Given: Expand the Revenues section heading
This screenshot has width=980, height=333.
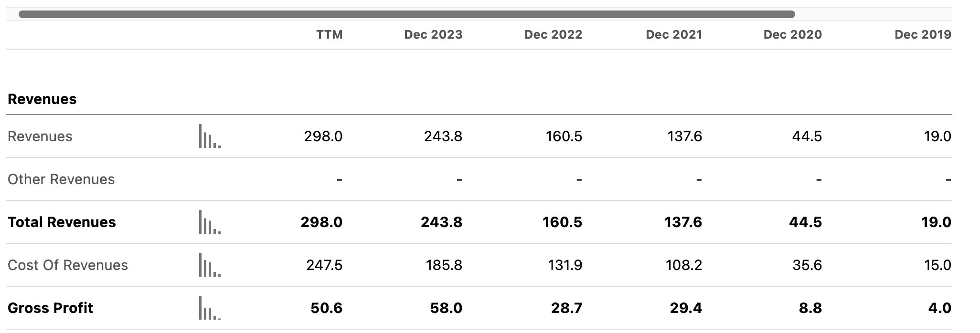Looking at the screenshot, I should [42, 99].
